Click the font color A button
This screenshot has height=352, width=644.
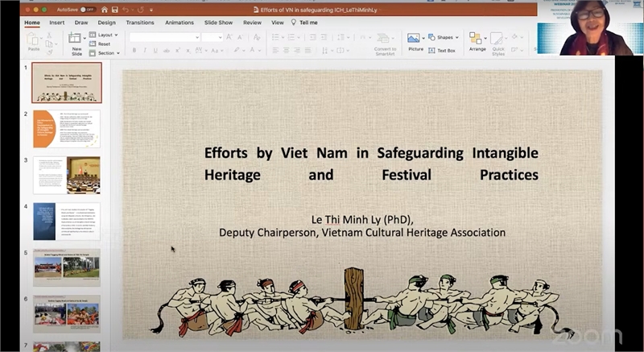[253, 50]
